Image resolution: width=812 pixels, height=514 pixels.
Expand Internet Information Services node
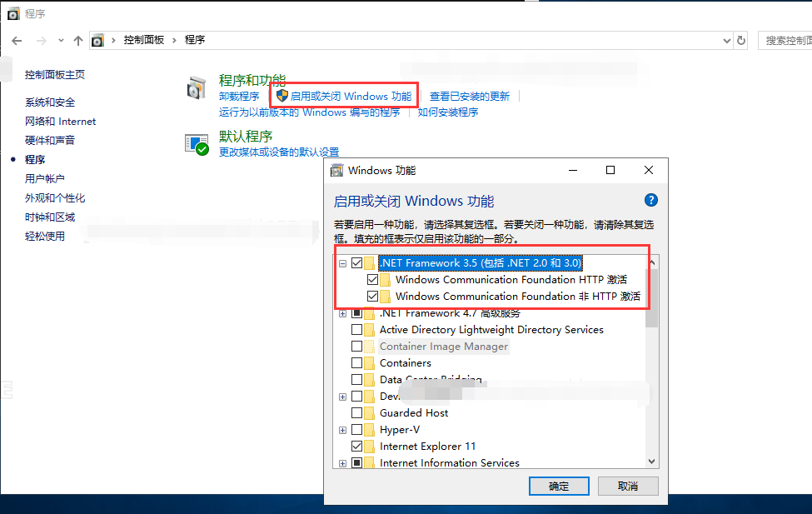pos(342,463)
